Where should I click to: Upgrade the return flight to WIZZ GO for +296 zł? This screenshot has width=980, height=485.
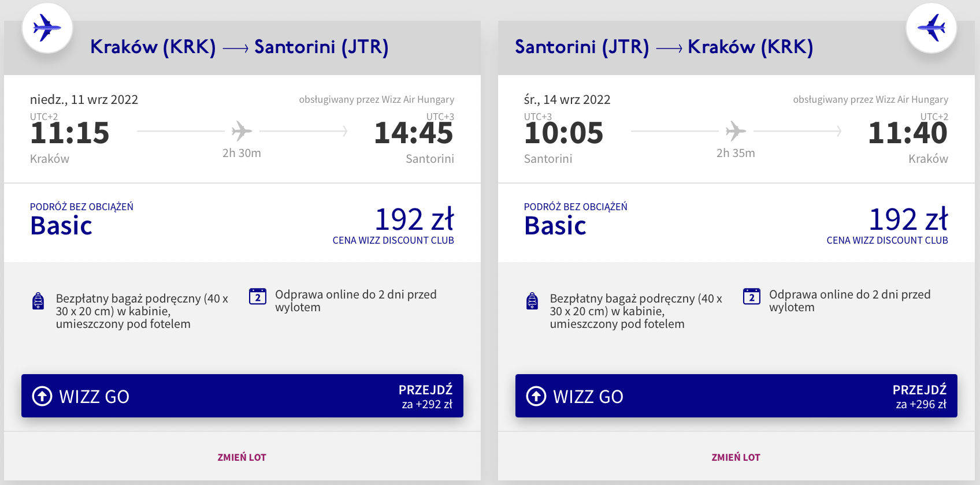click(x=736, y=396)
